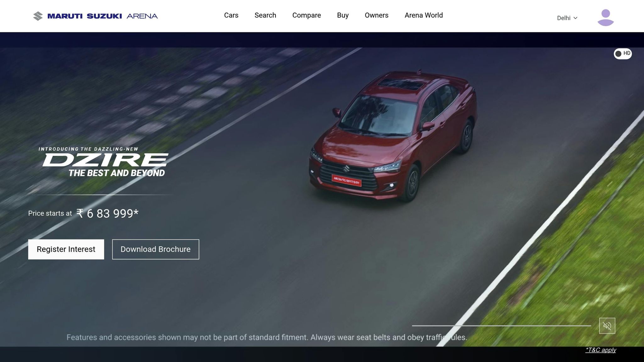Open the Delhi city selection dropdown
The image size is (644, 362).
coord(567,18)
